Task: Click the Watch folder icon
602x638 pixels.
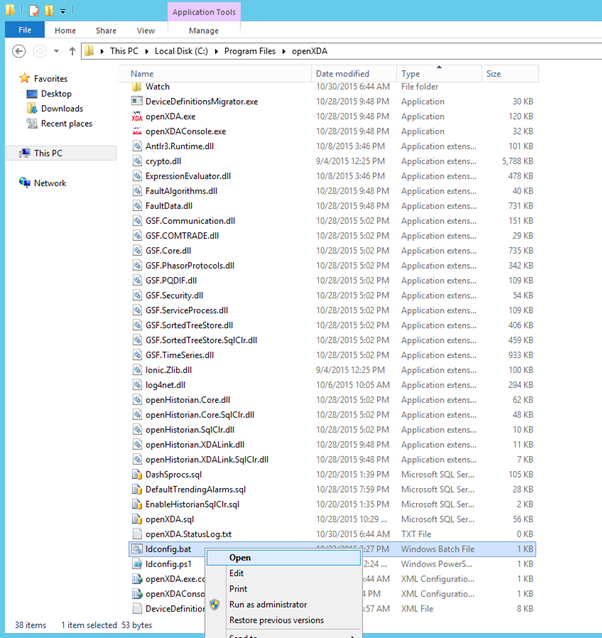Action: (137, 87)
